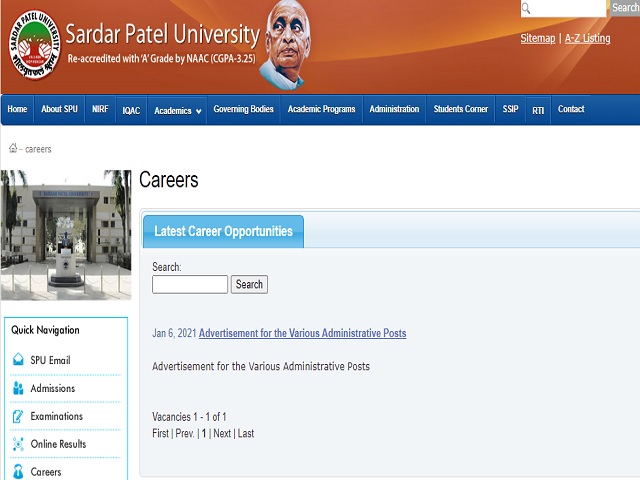Click the Admissions people icon
640x480 pixels.
coord(18,388)
